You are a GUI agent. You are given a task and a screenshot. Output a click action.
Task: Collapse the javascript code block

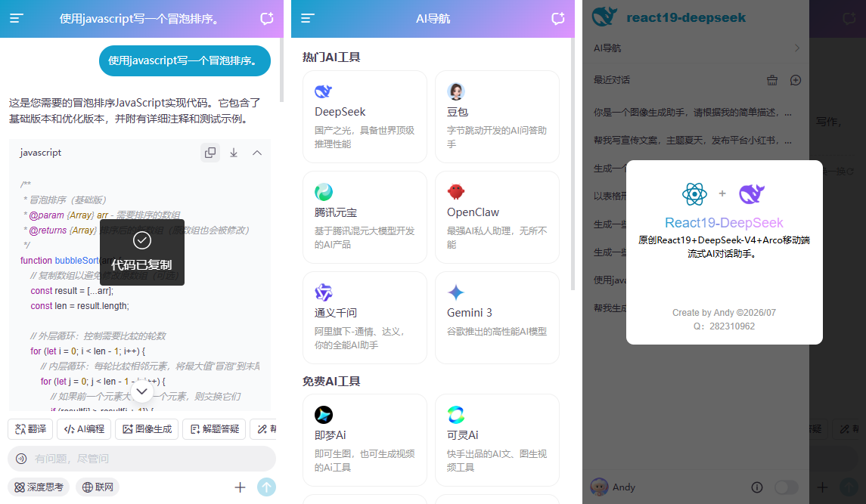(257, 153)
